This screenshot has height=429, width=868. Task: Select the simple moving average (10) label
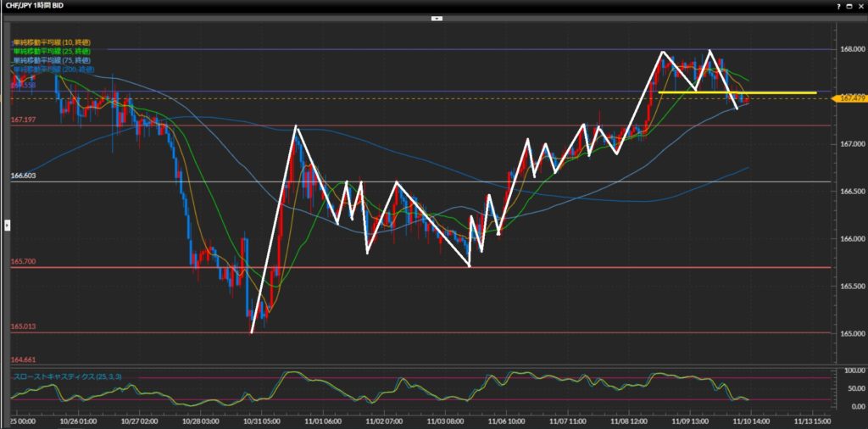coord(53,42)
